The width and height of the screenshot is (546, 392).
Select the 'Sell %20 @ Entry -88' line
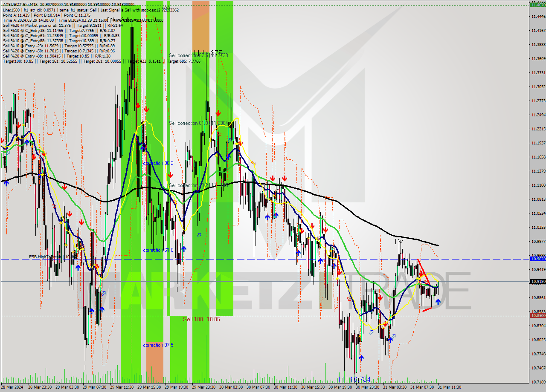(57, 56)
